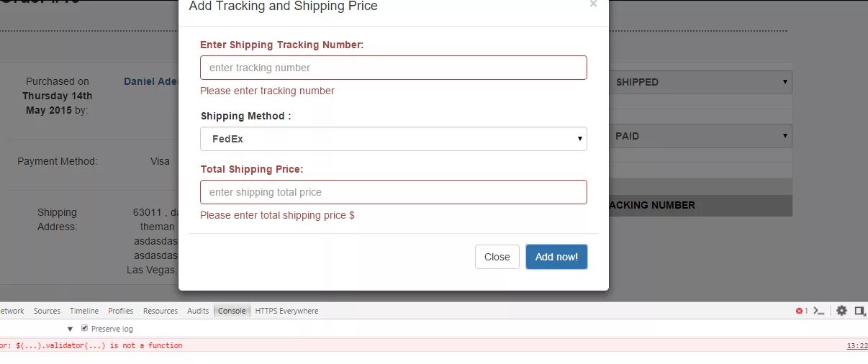868x364 pixels.
Task: Click the tracking number input field
Action: pyautogui.click(x=393, y=68)
